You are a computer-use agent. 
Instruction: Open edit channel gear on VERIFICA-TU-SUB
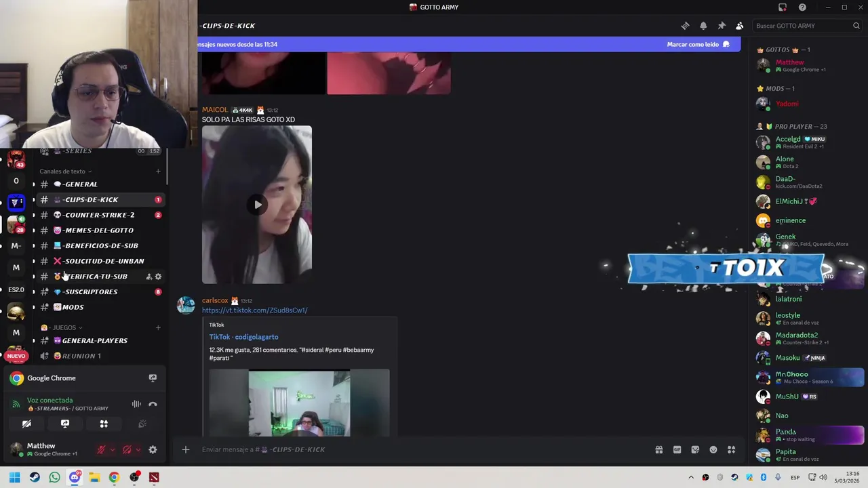coord(158,277)
